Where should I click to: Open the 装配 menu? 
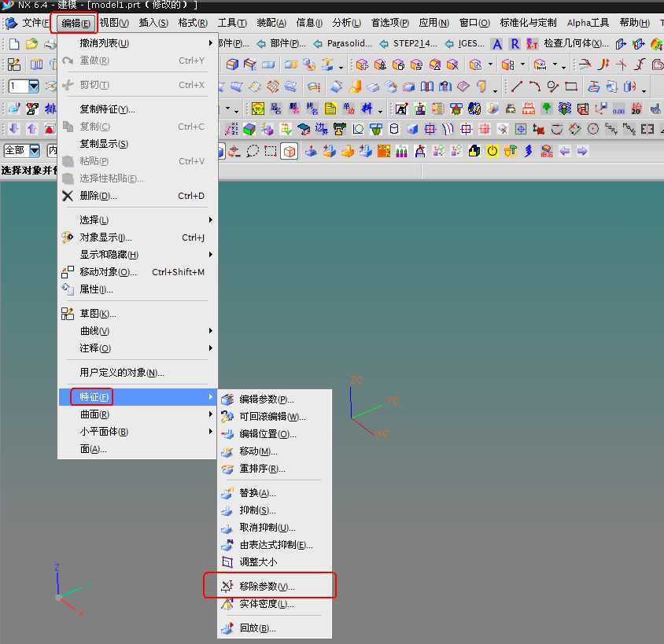click(271, 23)
